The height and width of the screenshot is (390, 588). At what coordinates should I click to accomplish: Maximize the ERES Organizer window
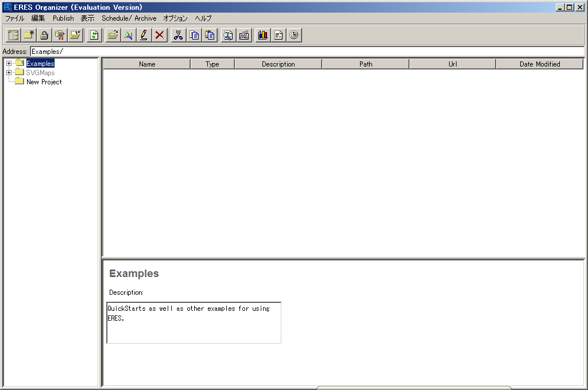click(x=569, y=7)
